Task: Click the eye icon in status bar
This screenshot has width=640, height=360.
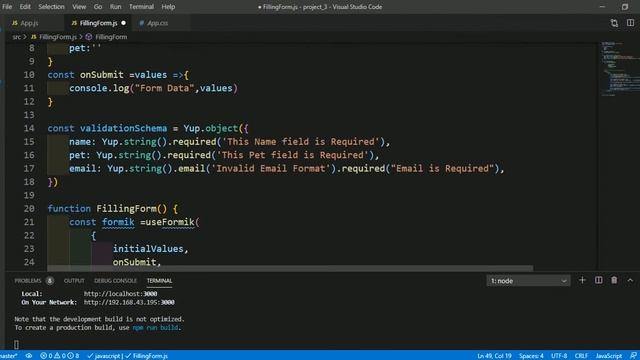Action: pyautogui.click(x=29, y=356)
